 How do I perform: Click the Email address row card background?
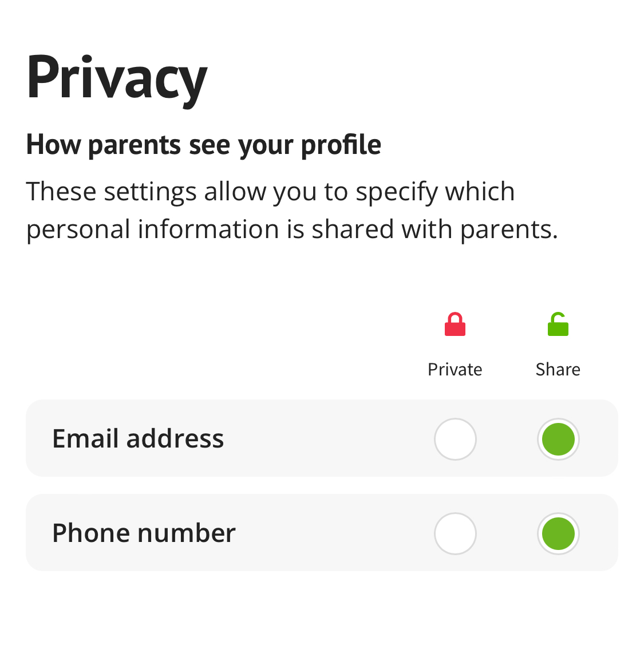(322, 438)
